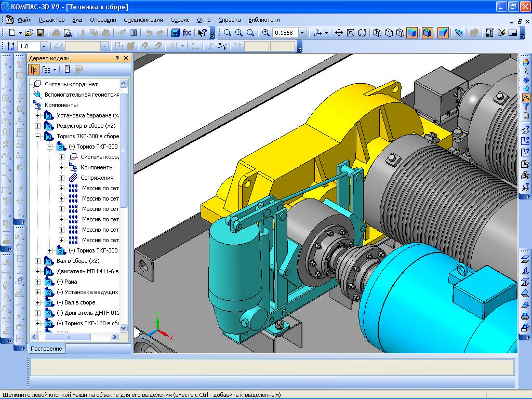Click the Save document floppy disk icon
The height and width of the screenshot is (399, 532).
41,33
